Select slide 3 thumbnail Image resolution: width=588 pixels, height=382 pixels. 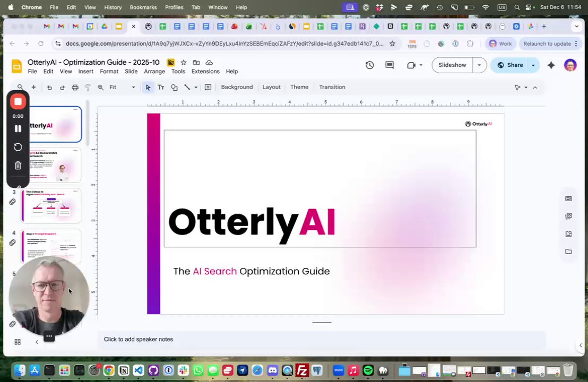coord(51,206)
